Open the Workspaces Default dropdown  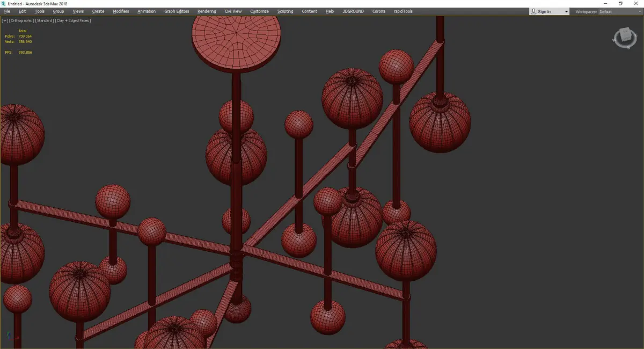(620, 11)
